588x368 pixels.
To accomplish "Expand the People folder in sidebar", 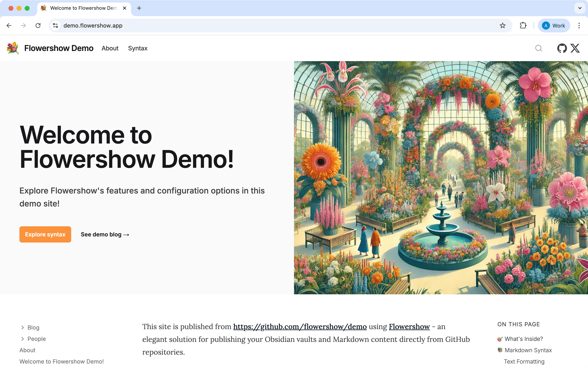I will pos(23,339).
